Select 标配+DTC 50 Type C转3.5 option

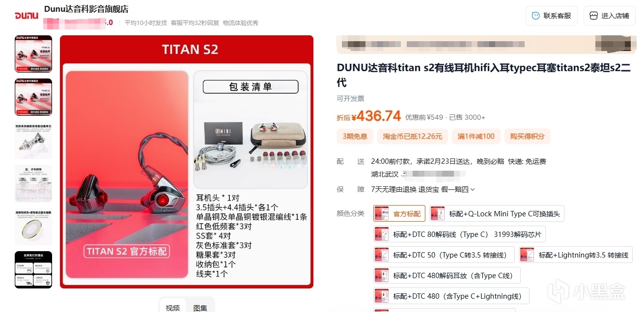tap(444, 255)
